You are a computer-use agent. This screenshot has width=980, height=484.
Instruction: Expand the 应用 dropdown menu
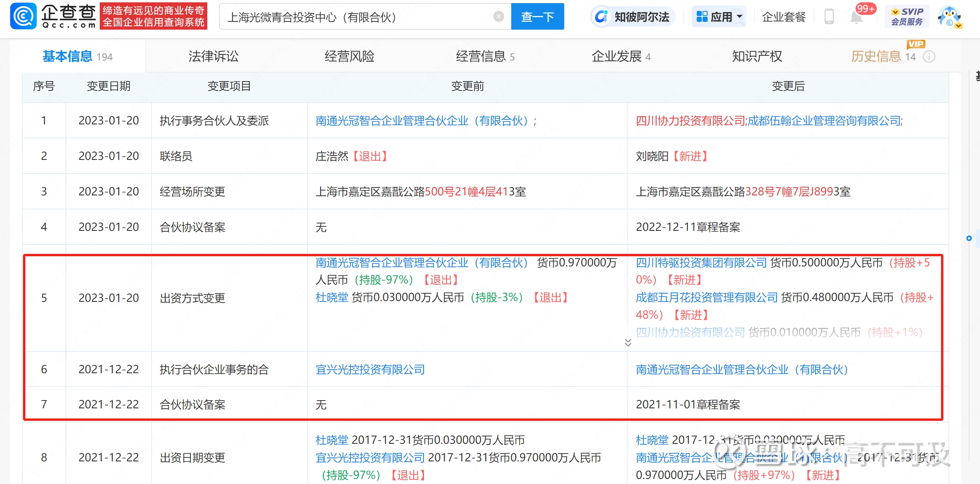719,17
